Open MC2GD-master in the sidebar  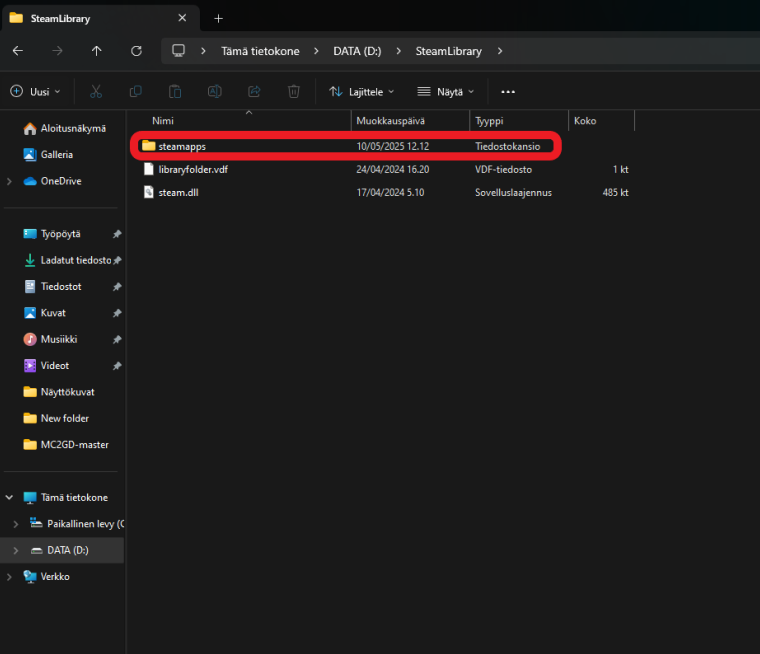click(x=66, y=445)
